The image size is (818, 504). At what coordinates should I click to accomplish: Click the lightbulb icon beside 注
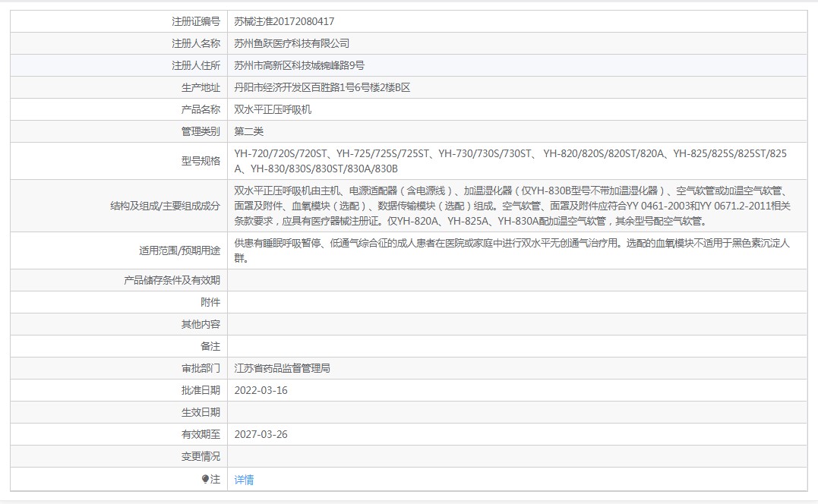pos(205,479)
